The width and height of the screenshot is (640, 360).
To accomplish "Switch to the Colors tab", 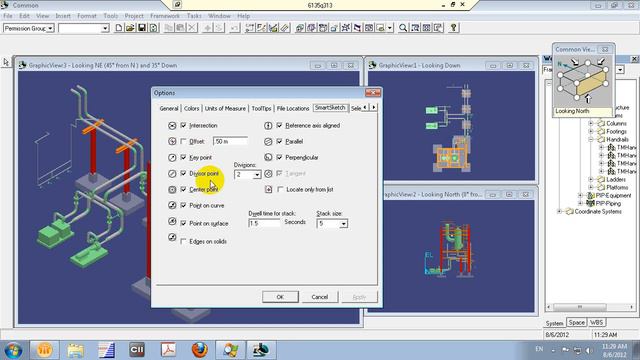I will pyautogui.click(x=191, y=109).
